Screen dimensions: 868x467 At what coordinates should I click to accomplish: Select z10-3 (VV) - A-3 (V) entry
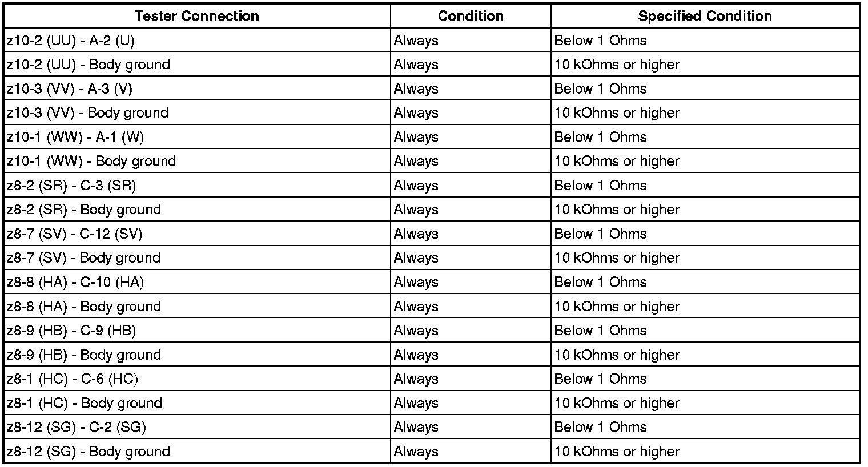tap(197, 88)
